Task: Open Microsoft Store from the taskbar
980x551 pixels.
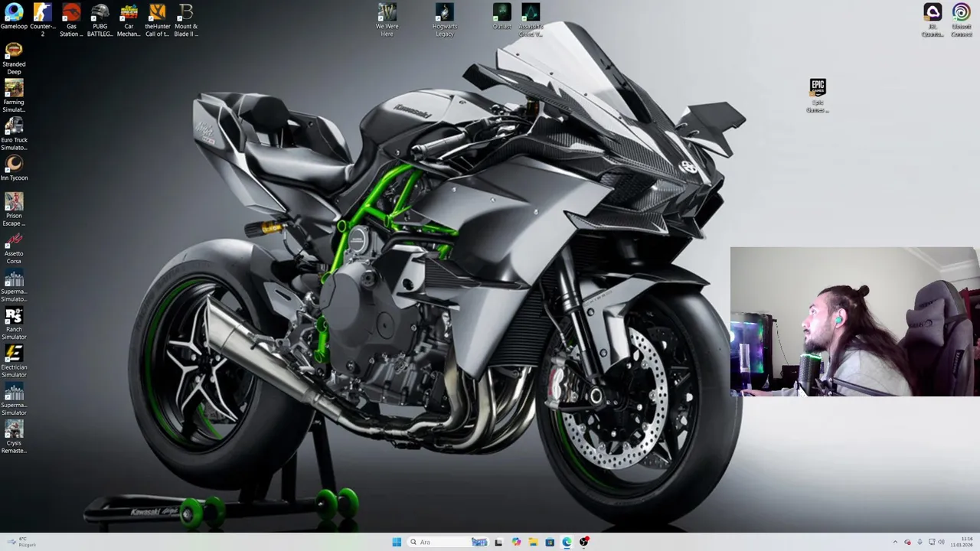Action: click(550, 542)
